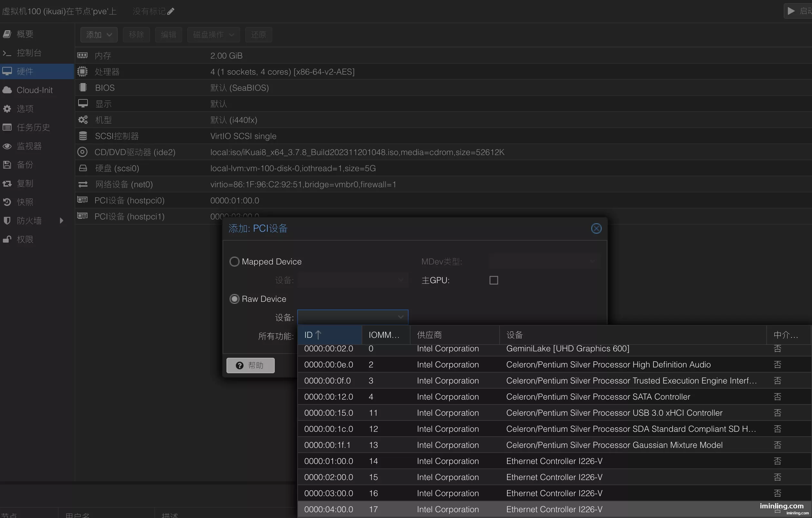The image size is (812, 518).
Task: Open the 选项 gear icon
Action: tap(7, 109)
